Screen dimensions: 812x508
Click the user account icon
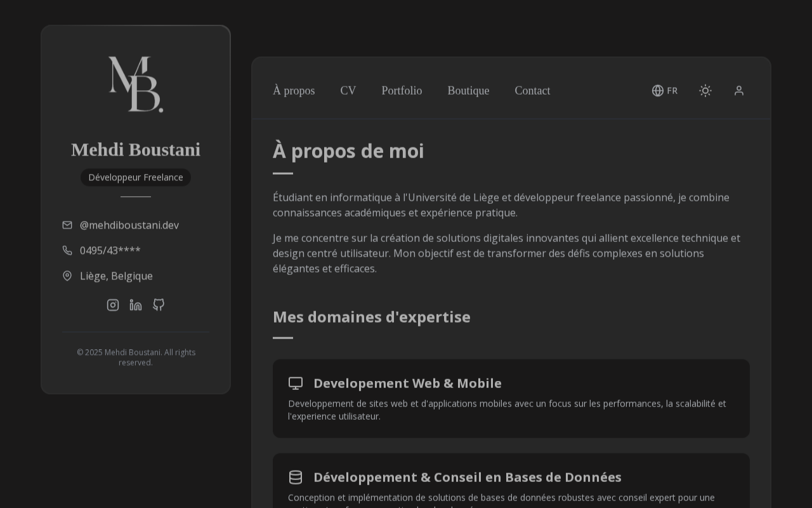click(x=739, y=91)
